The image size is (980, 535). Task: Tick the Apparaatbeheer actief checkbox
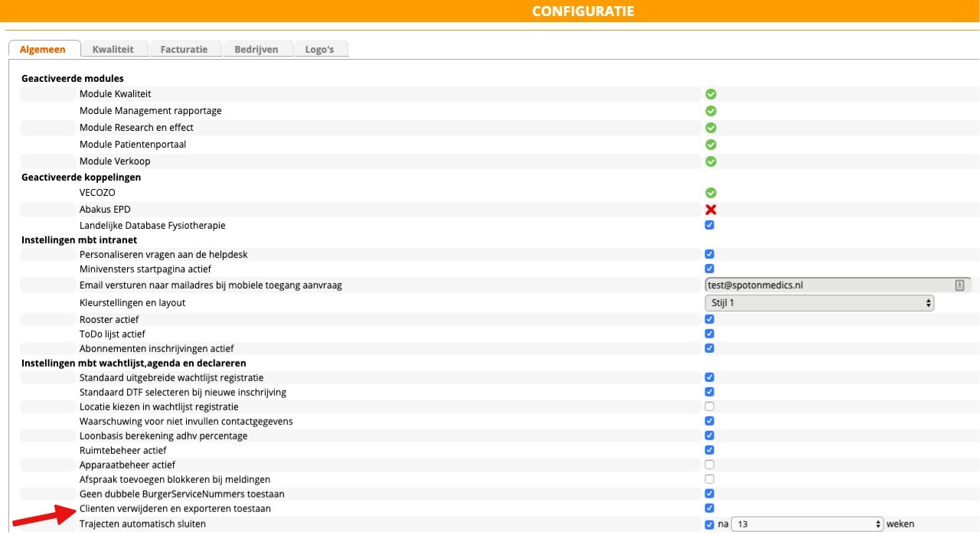coord(710,465)
